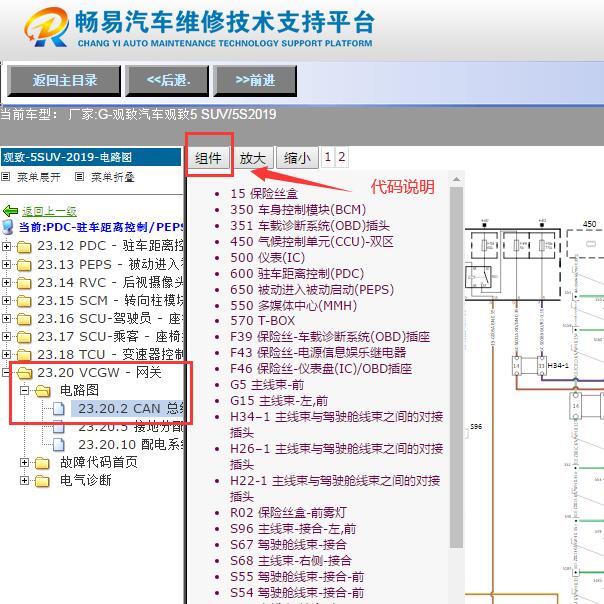Open the 组件 component list button
The image size is (604, 604).
(208, 158)
